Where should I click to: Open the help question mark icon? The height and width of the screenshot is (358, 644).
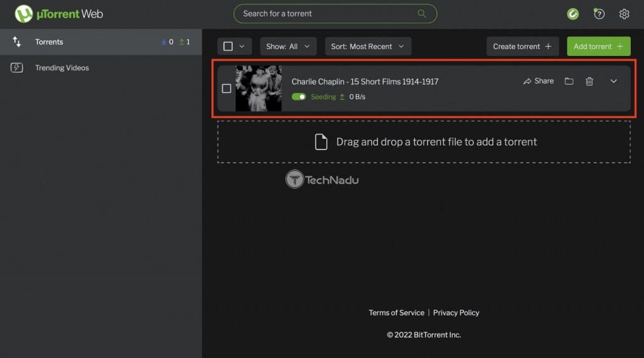pyautogui.click(x=599, y=14)
